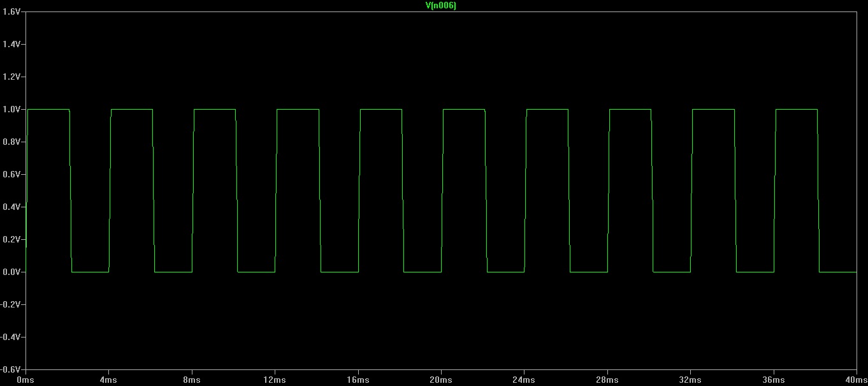Click the -0.6V vertical axis label

point(10,369)
